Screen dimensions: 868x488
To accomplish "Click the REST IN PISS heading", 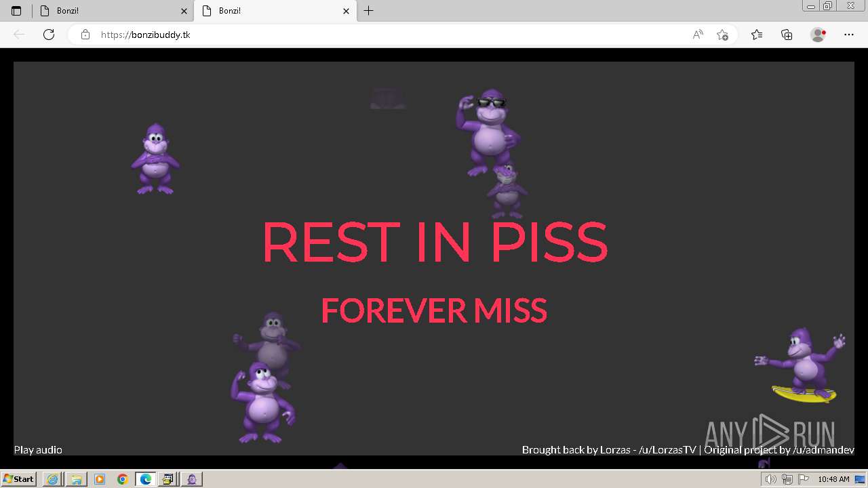I will click(x=434, y=242).
